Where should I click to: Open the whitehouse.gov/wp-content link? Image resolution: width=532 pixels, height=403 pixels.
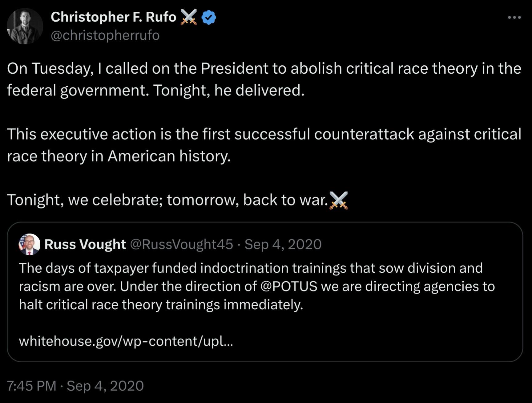click(126, 341)
